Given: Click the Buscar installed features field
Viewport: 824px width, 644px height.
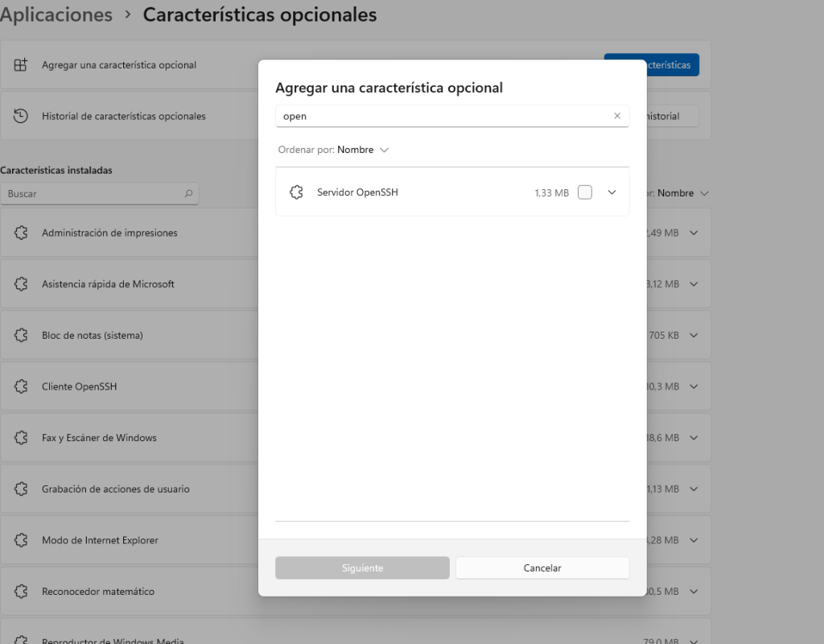Looking at the screenshot, I should coord(93,194).
